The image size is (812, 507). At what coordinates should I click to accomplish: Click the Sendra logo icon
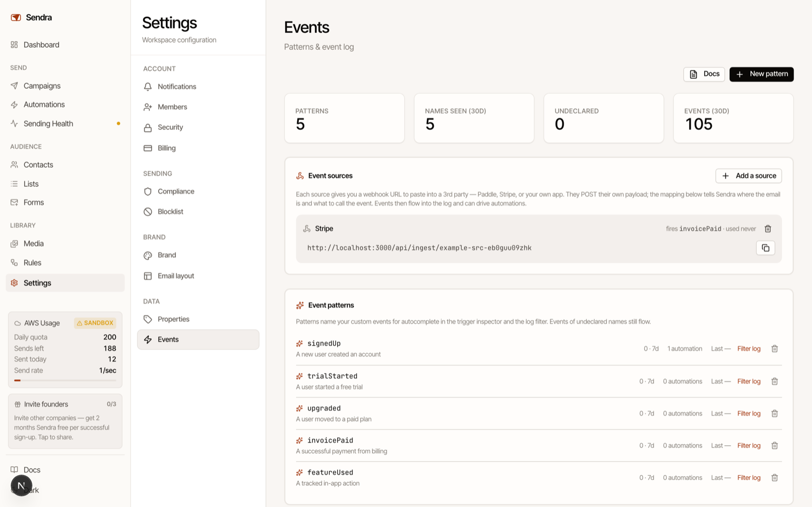point(16,17)
